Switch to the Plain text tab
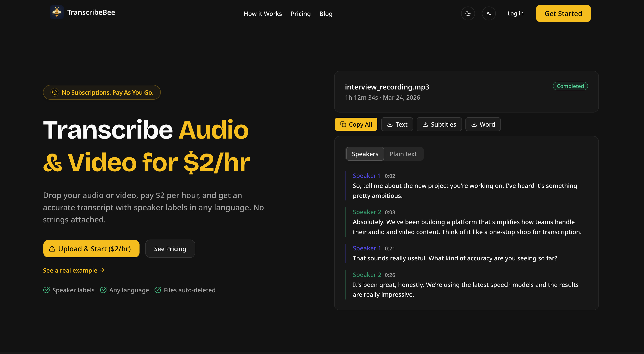The width and height of the screenshot is (644, 354). [403, 154]
